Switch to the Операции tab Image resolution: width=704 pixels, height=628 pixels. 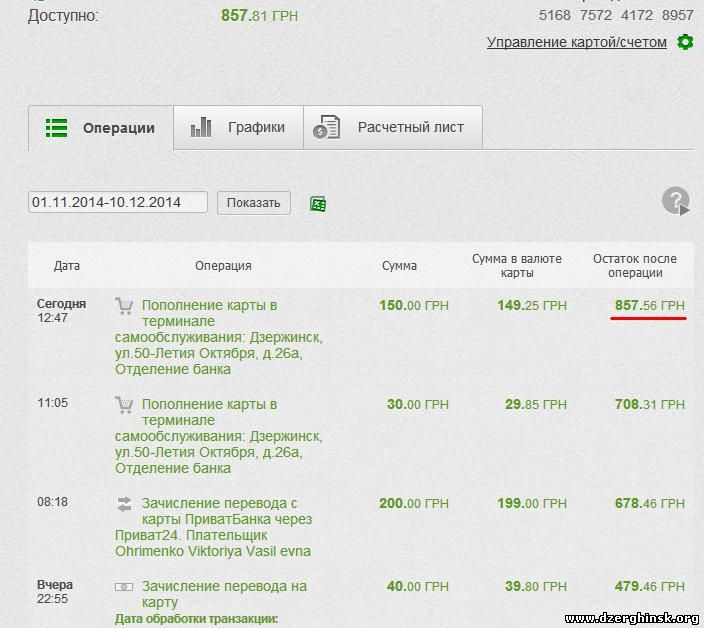[x=101, y=128]
